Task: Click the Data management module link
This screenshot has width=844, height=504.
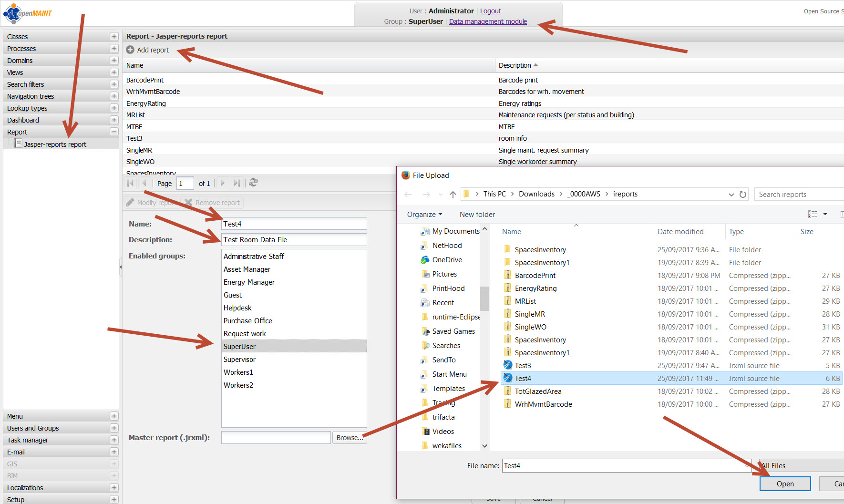Action: point(488,21)
